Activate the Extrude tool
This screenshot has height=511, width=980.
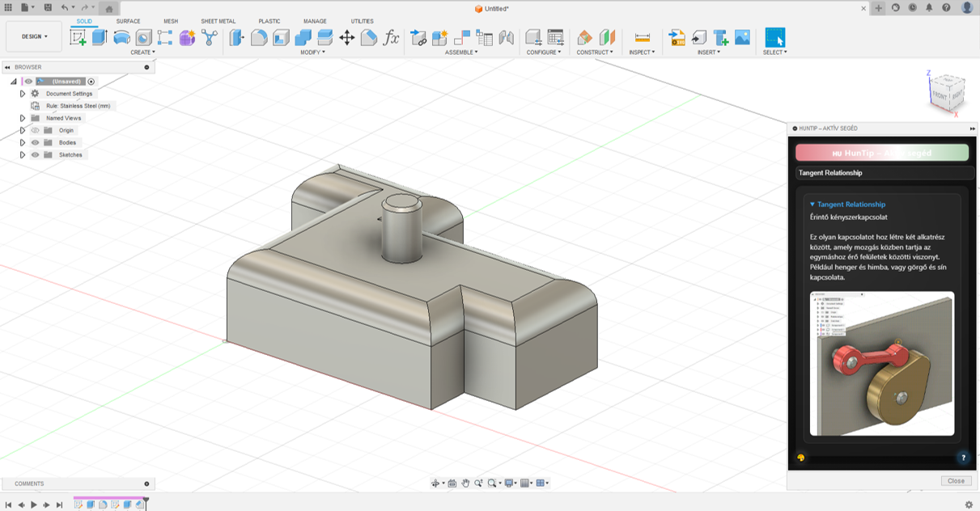coord(100,37)
